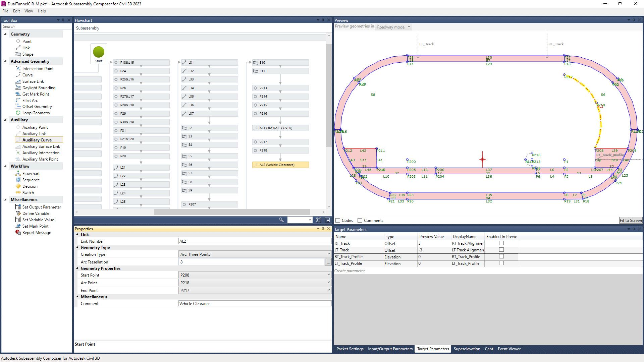Select the Loop Geometry tool
644x362 pixels.
pos(36,113)
